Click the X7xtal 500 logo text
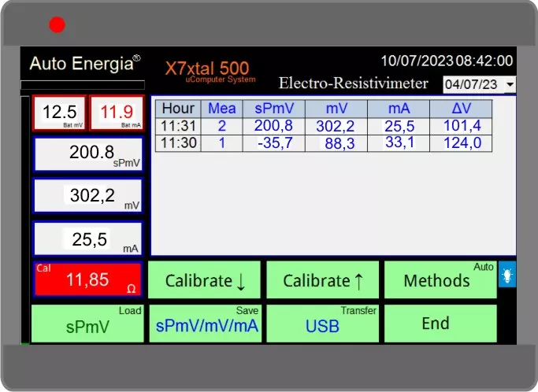Image resolution: width=538 pixels, height=392 pixels. [x=207, y=68]
